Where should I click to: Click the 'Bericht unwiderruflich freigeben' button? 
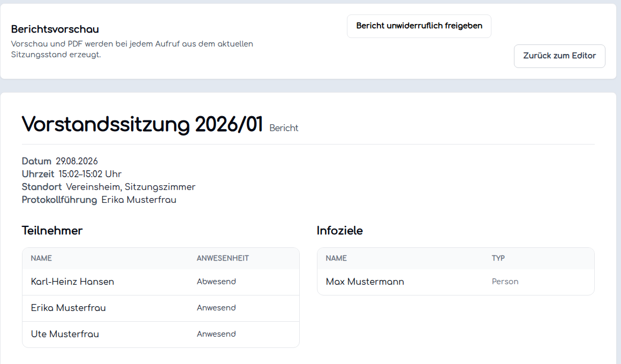tap(419, 26)
